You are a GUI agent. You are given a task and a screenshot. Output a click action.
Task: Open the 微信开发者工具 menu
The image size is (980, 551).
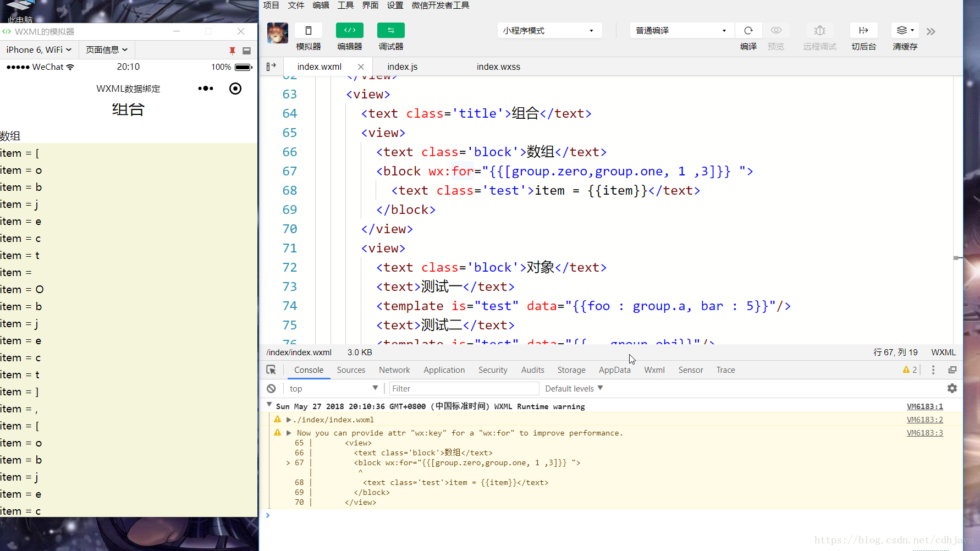tap(441, 5)
